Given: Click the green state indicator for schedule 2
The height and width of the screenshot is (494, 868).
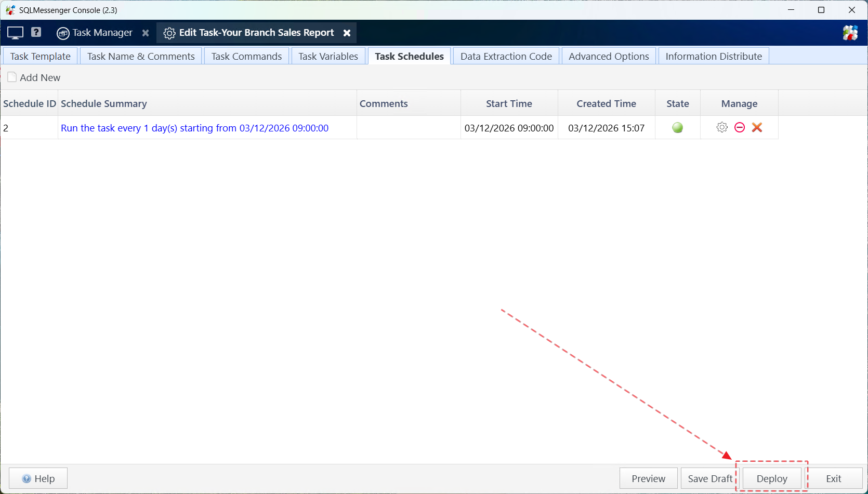Looking at the screenshot, I should coord(677,127).
